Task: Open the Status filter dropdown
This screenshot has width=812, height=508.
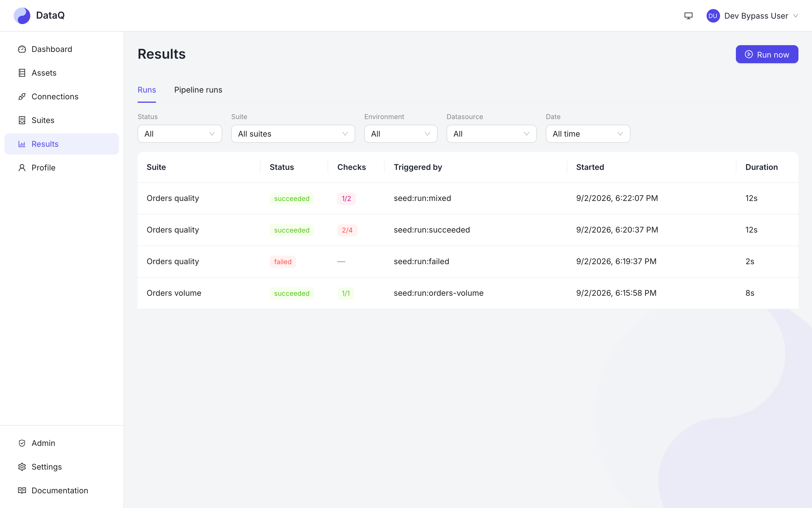Action: 180,134
